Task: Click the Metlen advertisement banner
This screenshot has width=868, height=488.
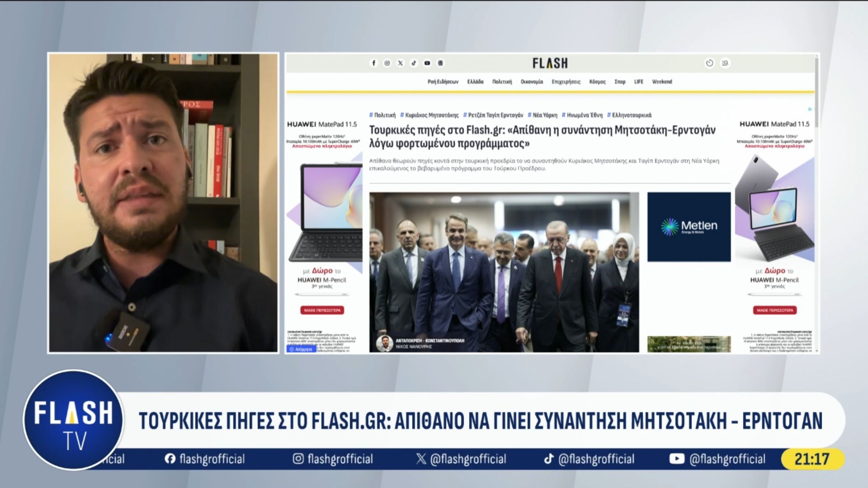Action: pos(689,227)
